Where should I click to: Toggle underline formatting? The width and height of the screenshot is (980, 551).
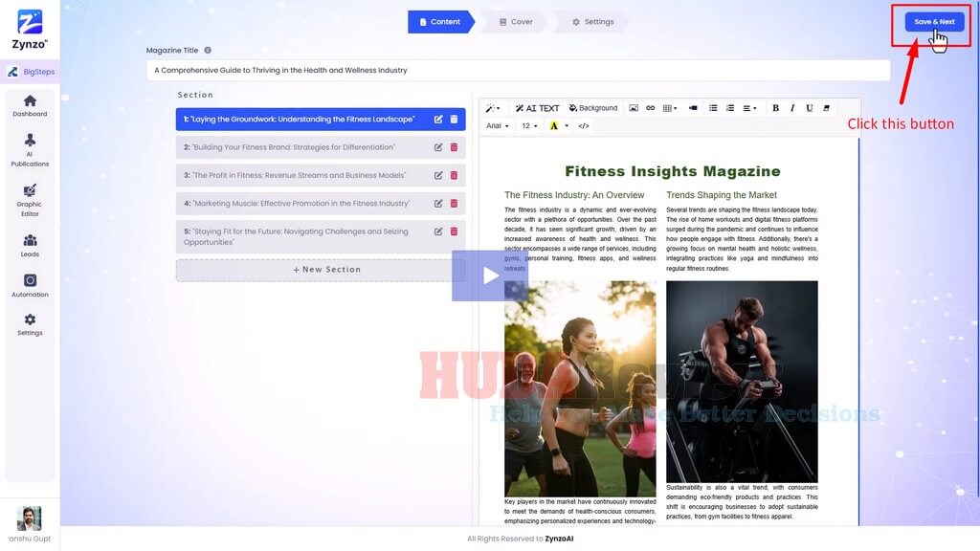pos(810,108)
